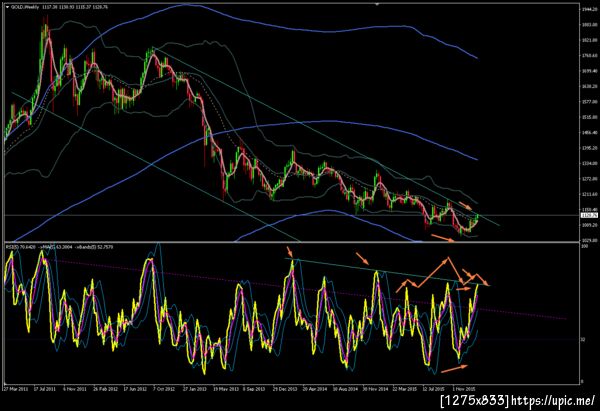Click the 17 Jun 2012 date label
600x411 pixels.
(x=135, y=389)
